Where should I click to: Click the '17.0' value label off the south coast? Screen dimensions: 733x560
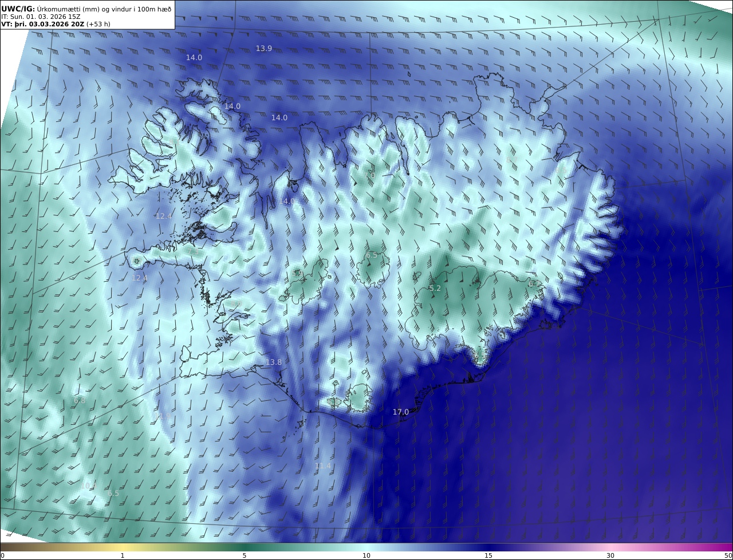401,412
